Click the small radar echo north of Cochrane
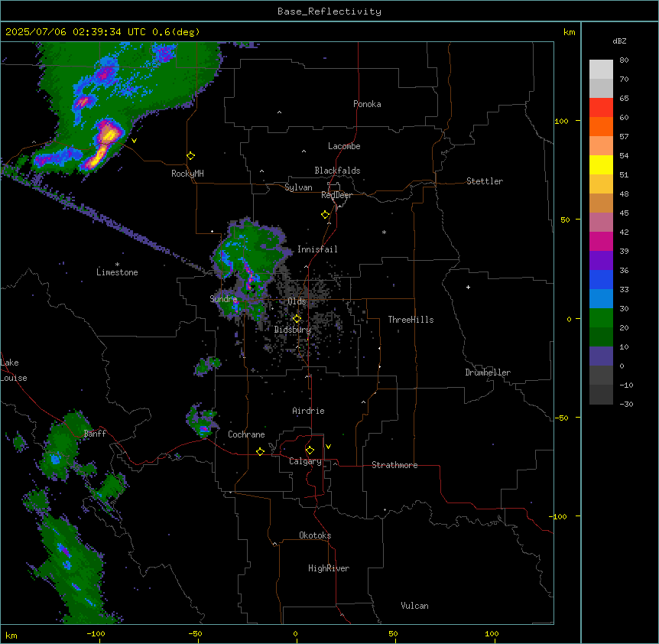The width and height of the screenshot is (659, 644). coord(203,421)
